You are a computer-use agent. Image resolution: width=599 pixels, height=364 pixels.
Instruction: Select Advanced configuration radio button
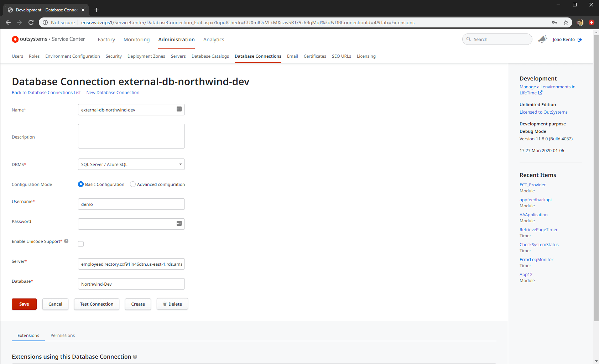click(x=133, y=184)
